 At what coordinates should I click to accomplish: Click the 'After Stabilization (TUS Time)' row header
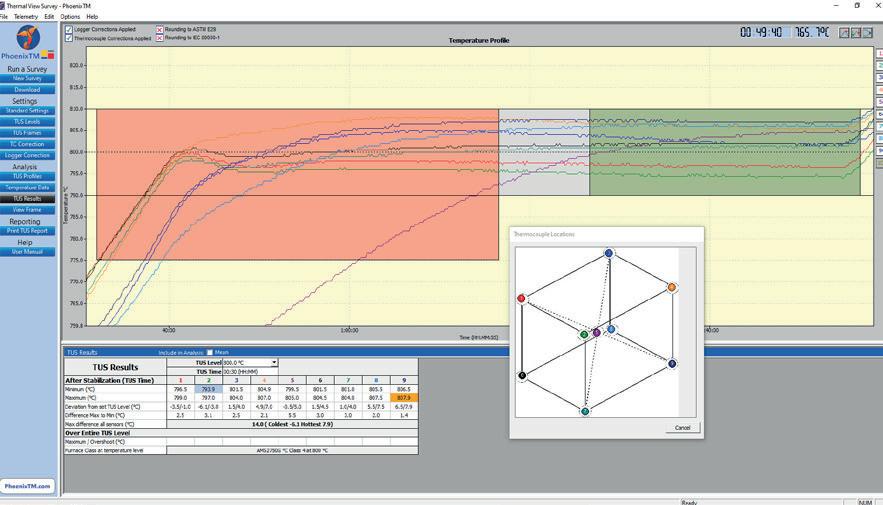115,381
